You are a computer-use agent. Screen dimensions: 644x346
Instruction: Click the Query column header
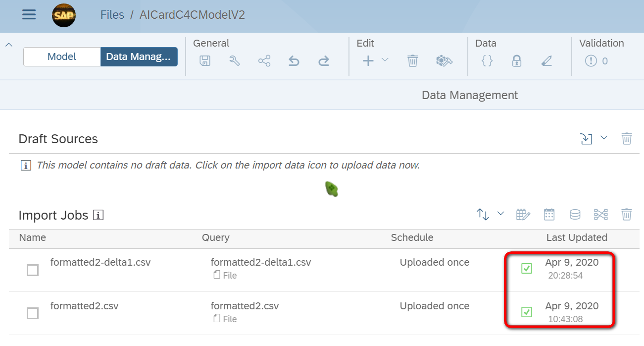click(x=216, y=238)
